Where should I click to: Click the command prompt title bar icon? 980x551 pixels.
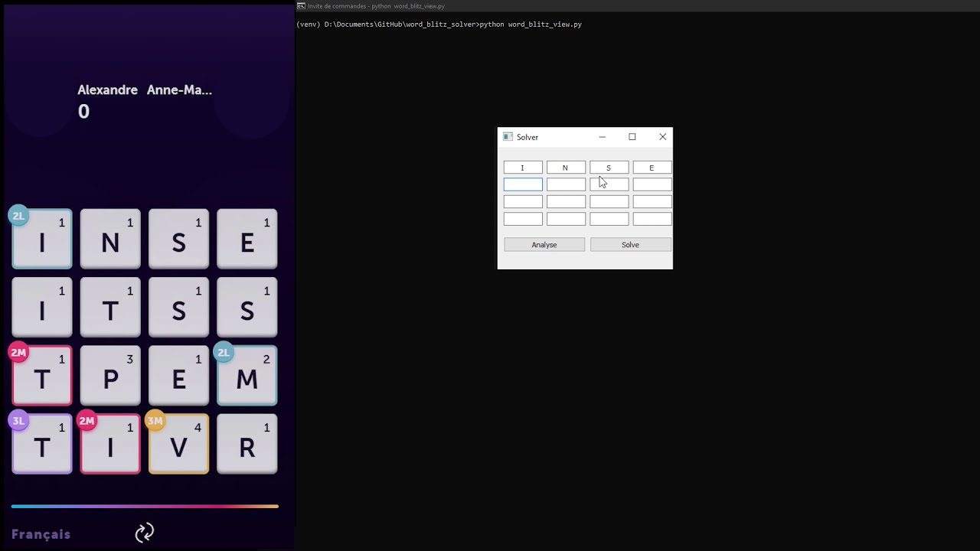point(301,5)
